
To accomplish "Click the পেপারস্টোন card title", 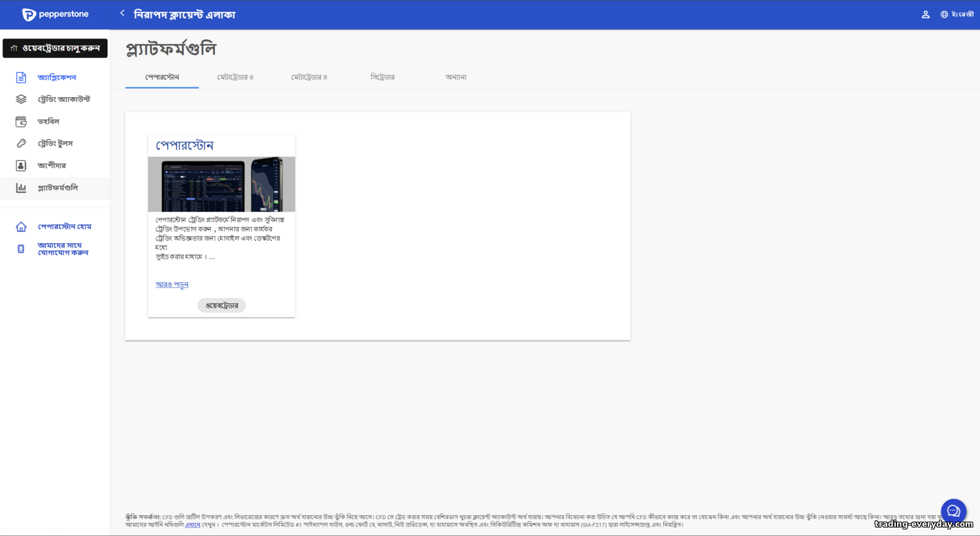I will click(x=184, y=145).
